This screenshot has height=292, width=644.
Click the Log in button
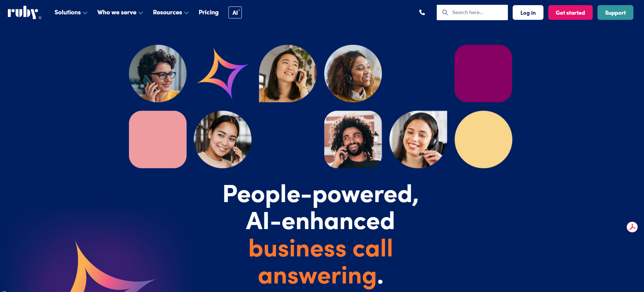(528, 13)
